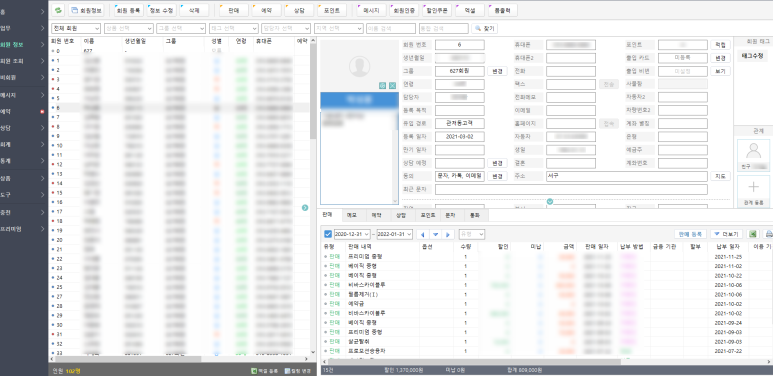Screen dimensions: 773x376
Task: Click the 이름 검색 input field
Action: pyautogui.click(x=391, y=29)
